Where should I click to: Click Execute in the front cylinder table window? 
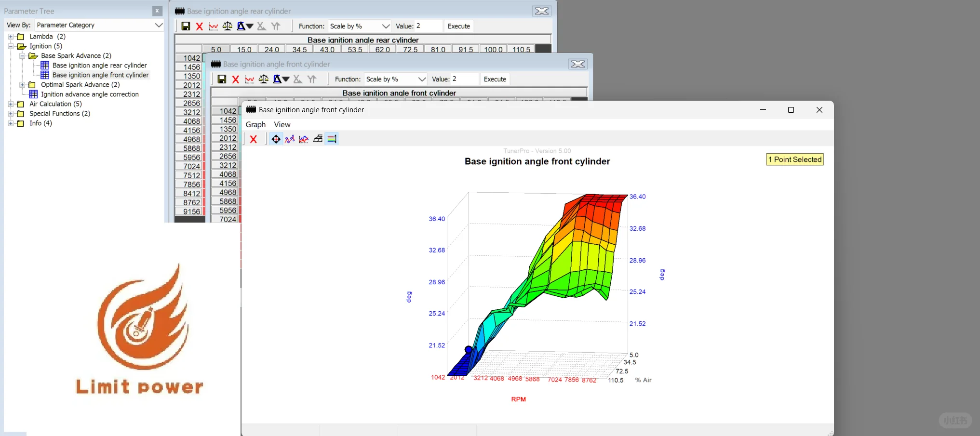(x=495, y=79)
